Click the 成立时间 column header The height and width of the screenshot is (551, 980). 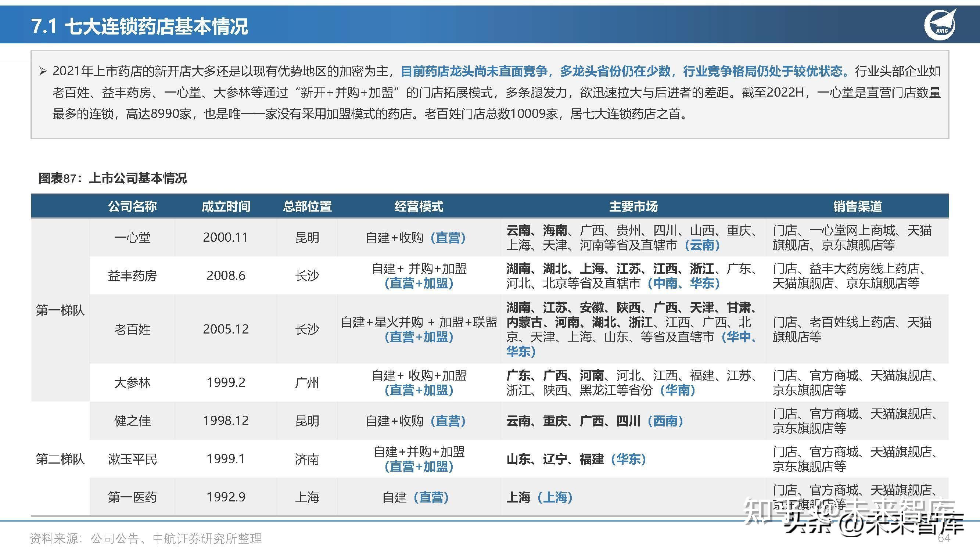[x=226, y=206]
